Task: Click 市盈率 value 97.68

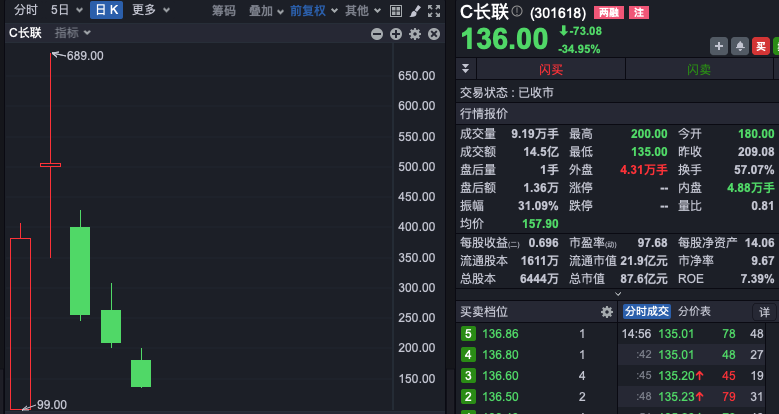Action: 652,243
